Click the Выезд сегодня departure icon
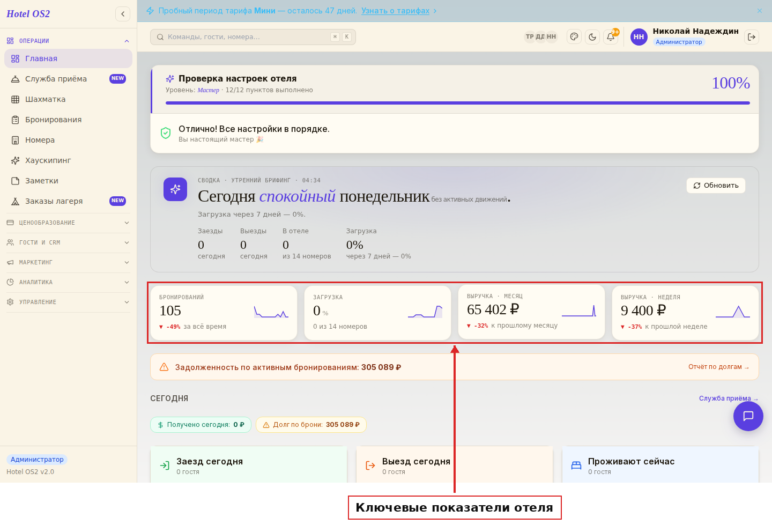772x532 pixels. (x=370, y=465)
